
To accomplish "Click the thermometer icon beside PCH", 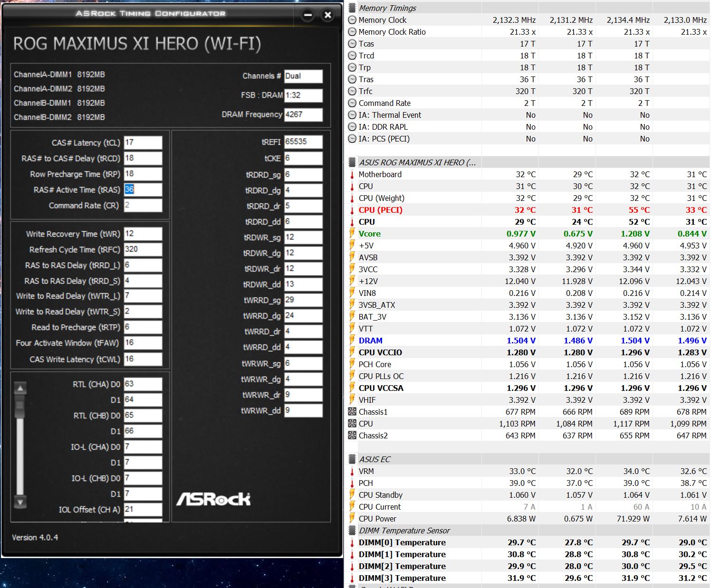I will coord(352,483).
